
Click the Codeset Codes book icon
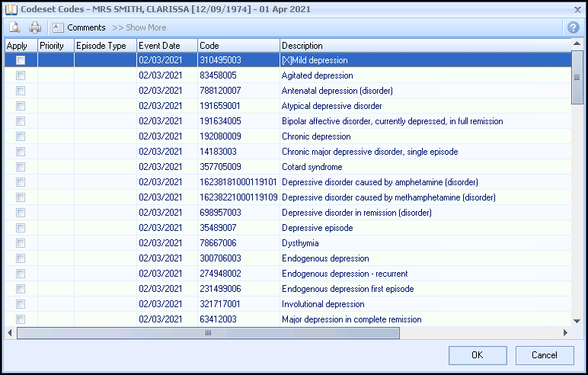point(11,9)
